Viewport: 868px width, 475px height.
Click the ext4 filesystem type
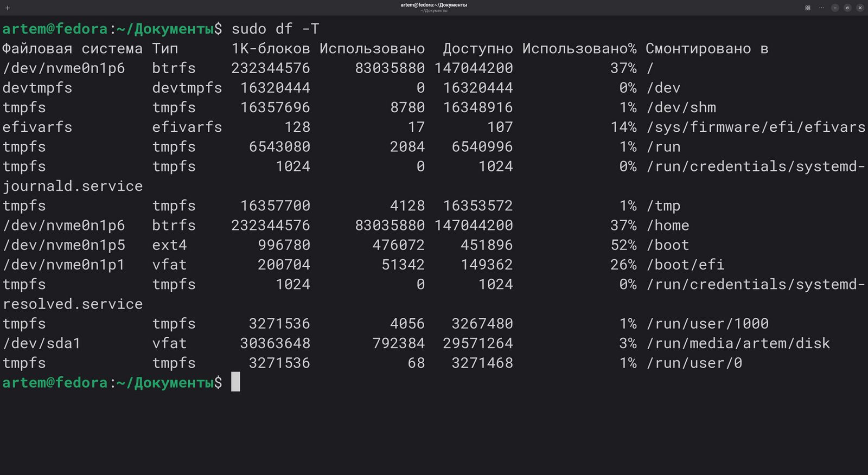pos(169,245)
